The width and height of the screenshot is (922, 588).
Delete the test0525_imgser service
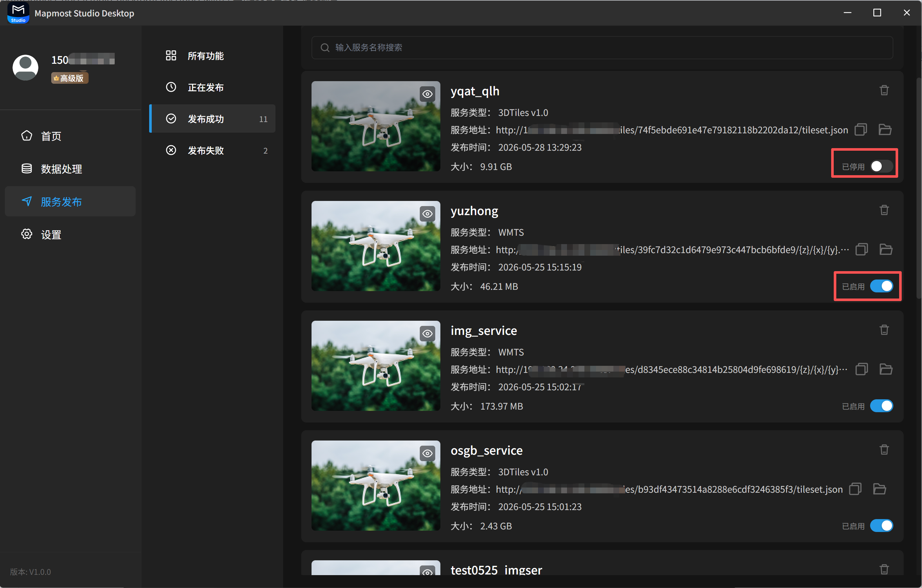point(884,569)
